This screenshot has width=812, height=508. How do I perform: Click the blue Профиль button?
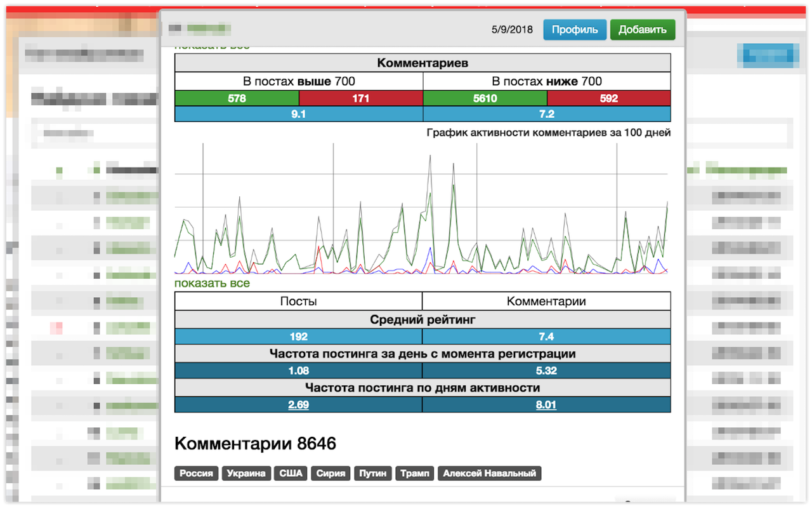tap(574, 30)
